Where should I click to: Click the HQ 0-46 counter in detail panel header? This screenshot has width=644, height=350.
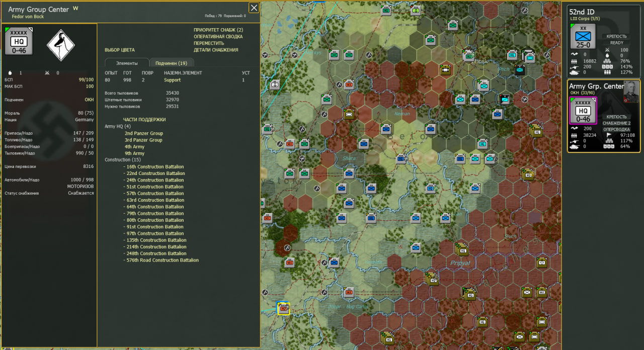pos(19,41)
